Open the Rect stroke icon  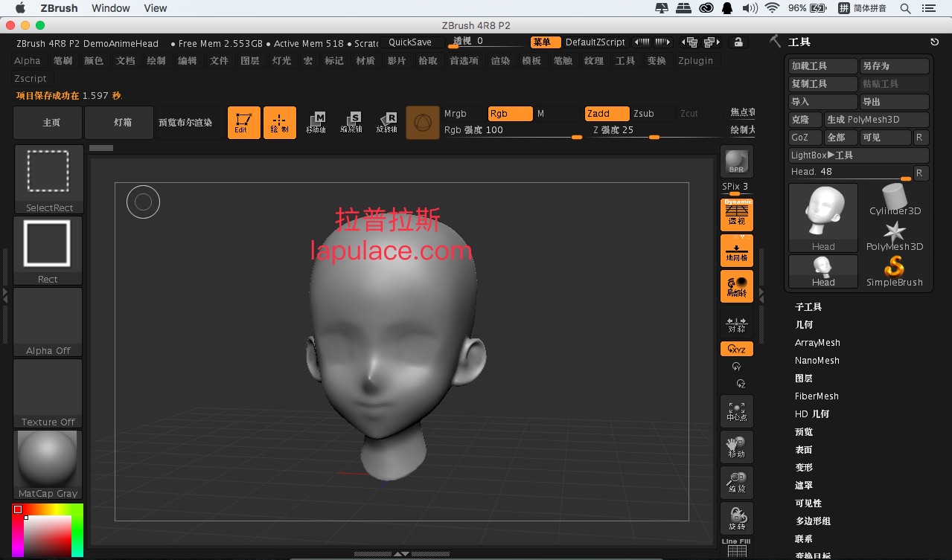48,251
